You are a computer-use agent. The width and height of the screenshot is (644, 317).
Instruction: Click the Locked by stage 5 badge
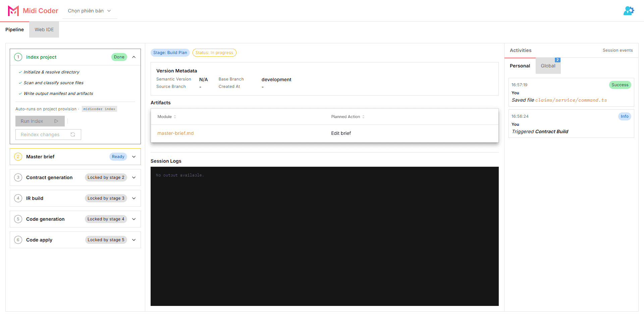[106, 240]
